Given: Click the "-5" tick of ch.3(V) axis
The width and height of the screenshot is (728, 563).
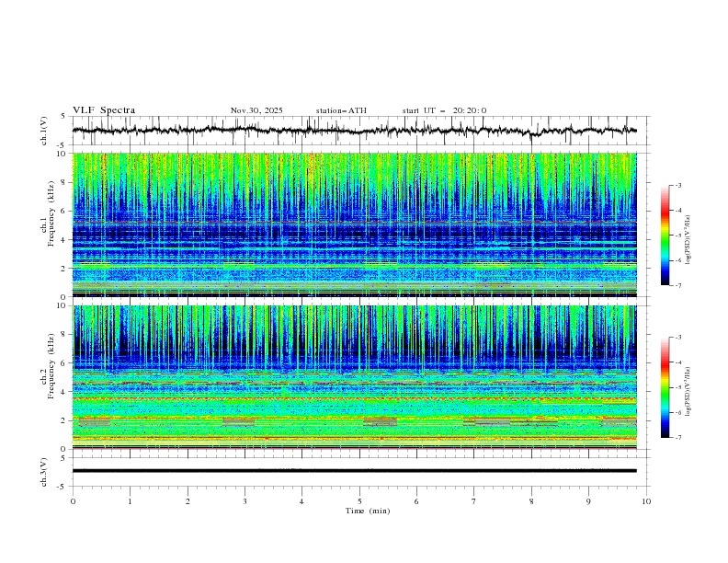Looking at the screenshot, I should (63, 487).
